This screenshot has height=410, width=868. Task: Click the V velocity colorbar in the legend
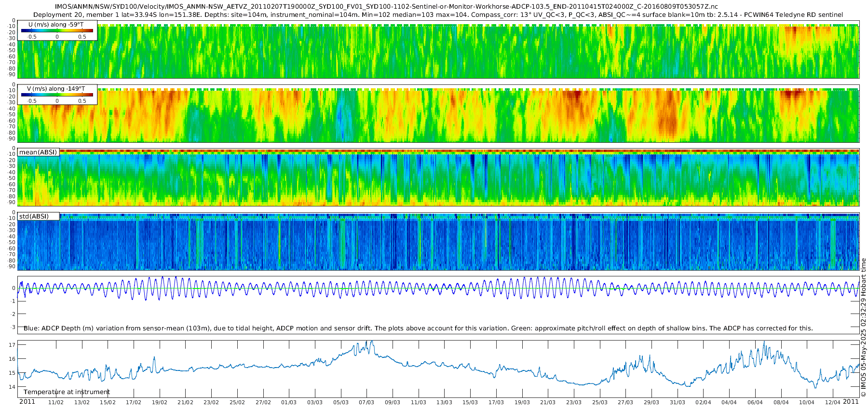pyautogui.click(x=57, y=95)
